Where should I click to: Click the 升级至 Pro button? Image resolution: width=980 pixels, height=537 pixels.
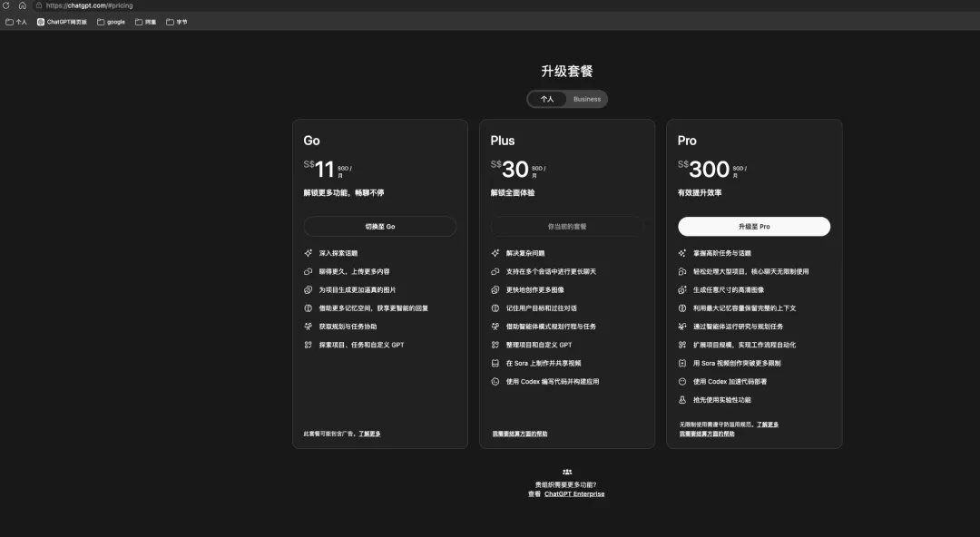point(754,226)
